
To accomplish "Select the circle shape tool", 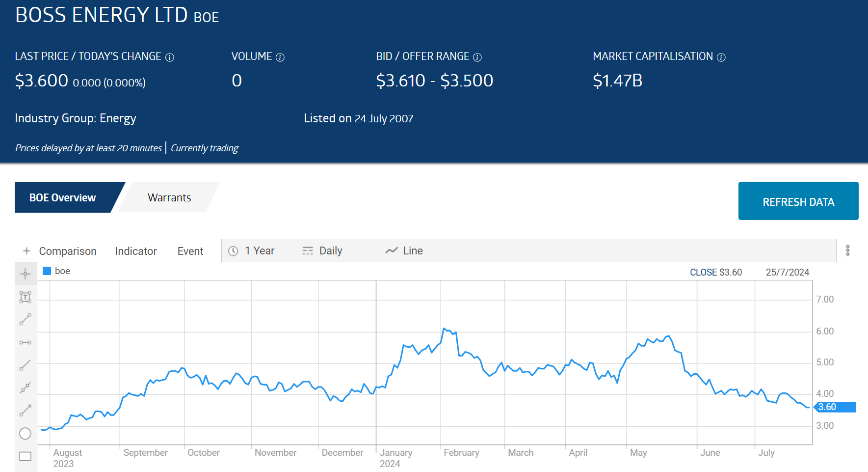I will (26, 433).
